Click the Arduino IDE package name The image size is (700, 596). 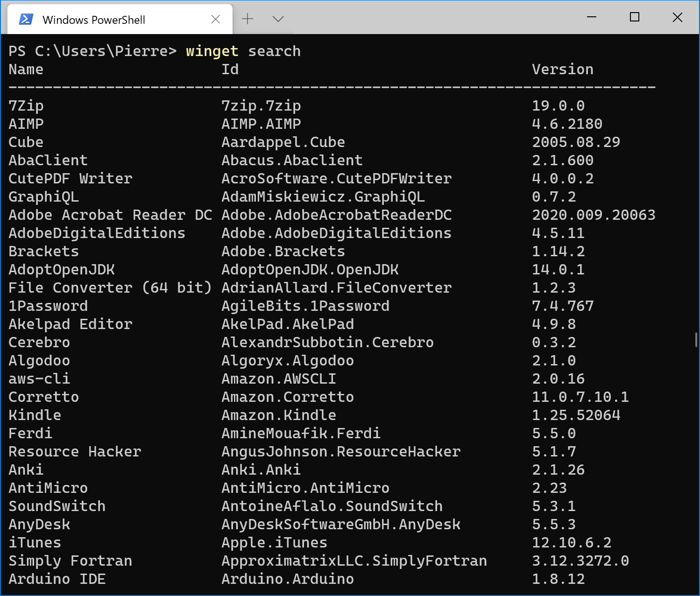pos(57,579)
